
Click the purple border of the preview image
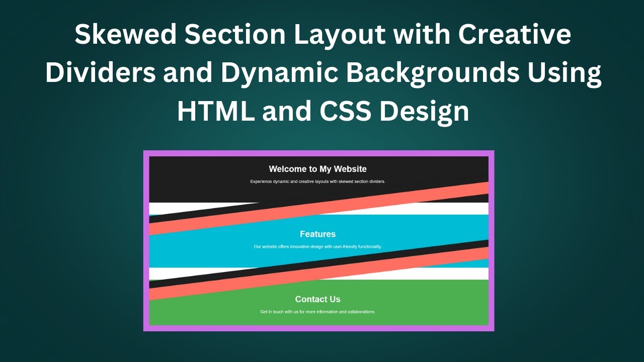point(146,241)
